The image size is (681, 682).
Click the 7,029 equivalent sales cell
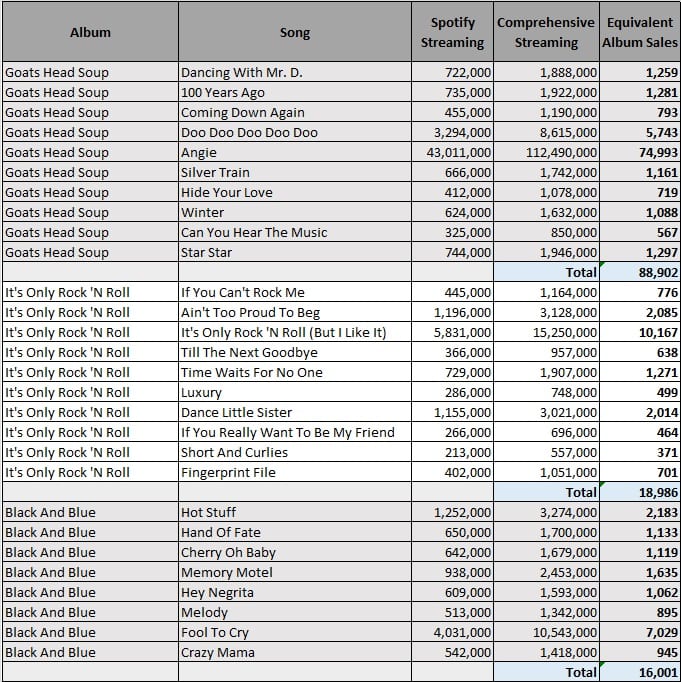(640, 632)
